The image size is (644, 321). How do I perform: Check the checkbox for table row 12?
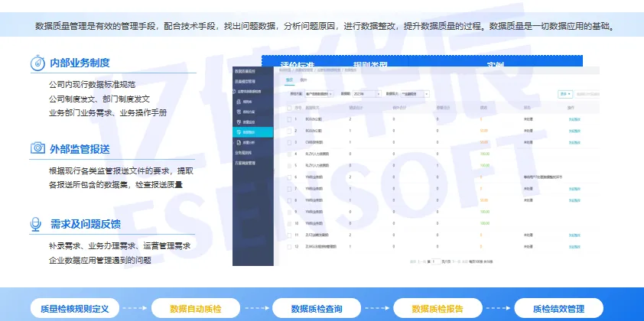[289, 246]
